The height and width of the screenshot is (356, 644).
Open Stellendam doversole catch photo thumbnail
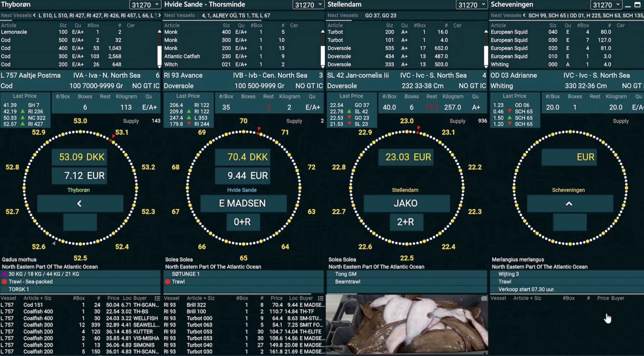pos(407,324)
